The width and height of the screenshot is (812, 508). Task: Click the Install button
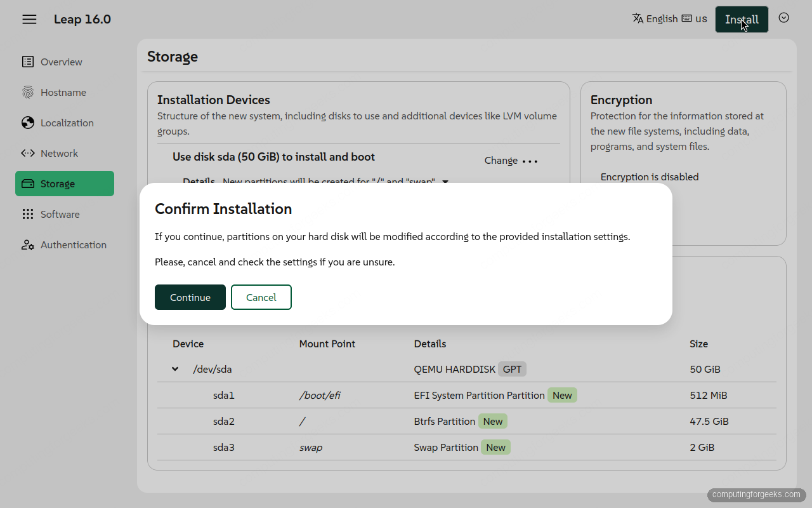tap(742, 19)
